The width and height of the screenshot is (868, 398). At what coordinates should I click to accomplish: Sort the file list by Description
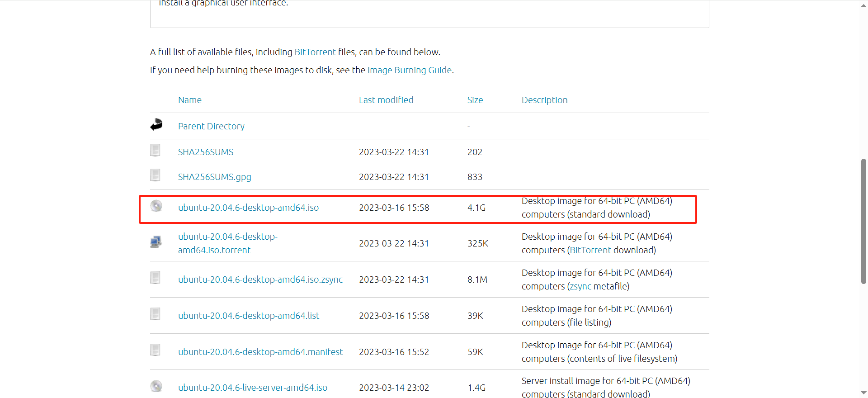545,100
